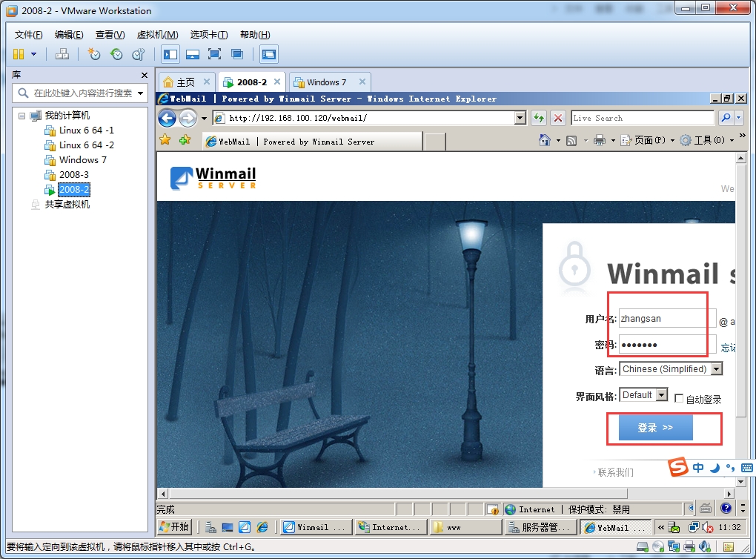Image resolution: width=756 pixels, height=559 pixels.
Task: Toggle the library sidebar view icon
Action: [170, 54]
